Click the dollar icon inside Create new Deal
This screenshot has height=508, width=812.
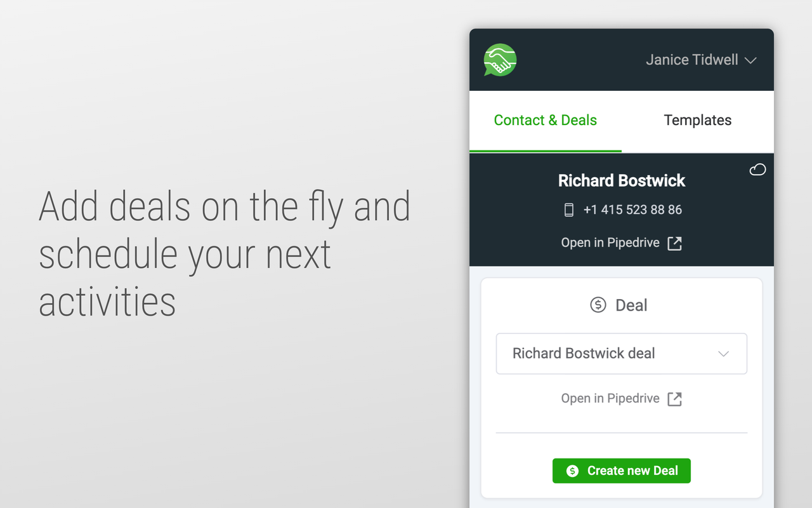pos(573,471)
